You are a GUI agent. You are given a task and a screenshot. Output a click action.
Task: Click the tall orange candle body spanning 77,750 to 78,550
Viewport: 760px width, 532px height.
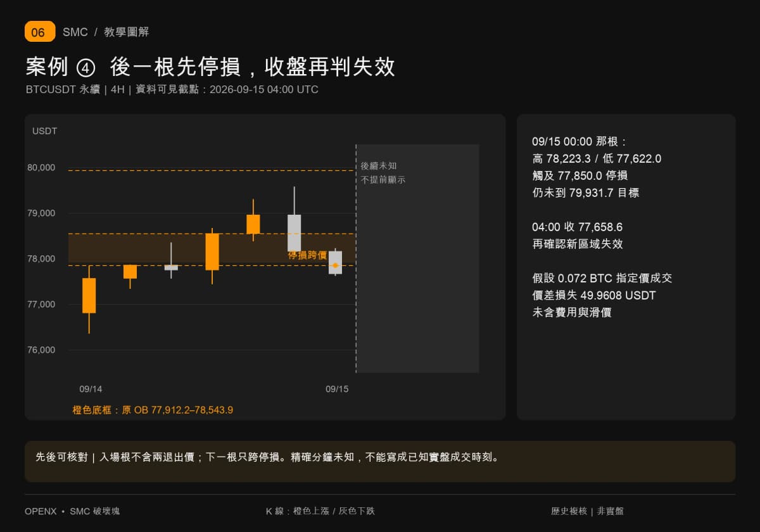212,252
